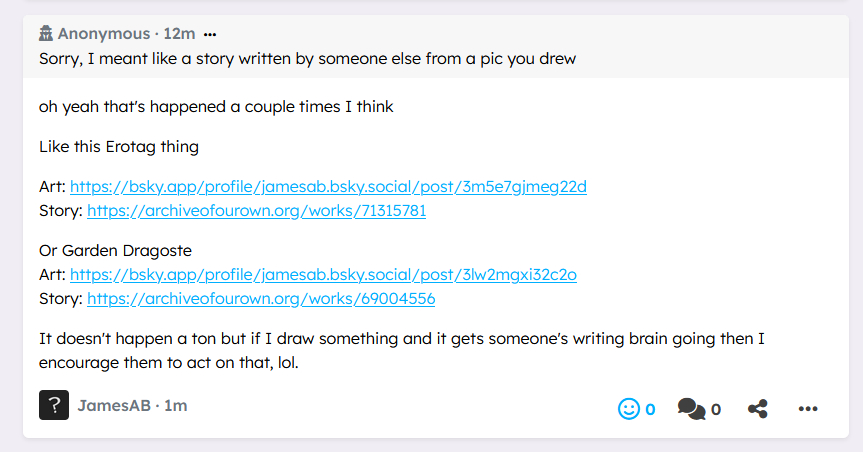
Task: Click the Anonymous sender name
Action: 104,34
